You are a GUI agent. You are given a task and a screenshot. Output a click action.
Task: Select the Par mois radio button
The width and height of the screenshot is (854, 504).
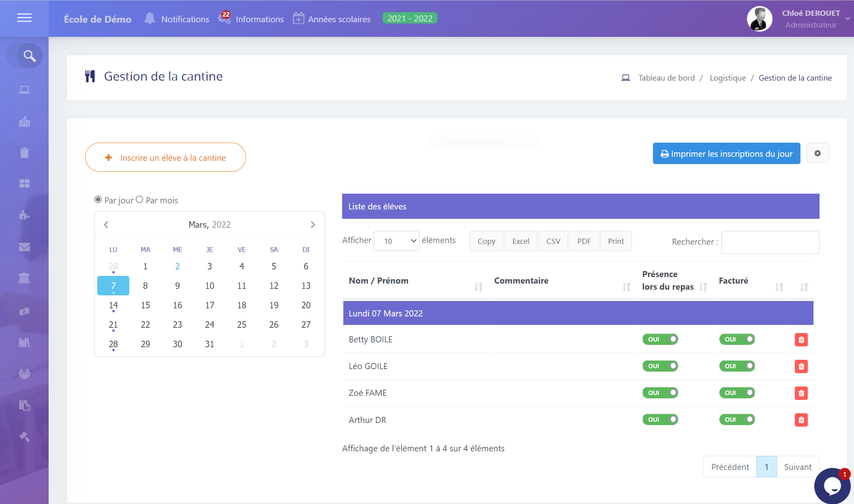140,199
